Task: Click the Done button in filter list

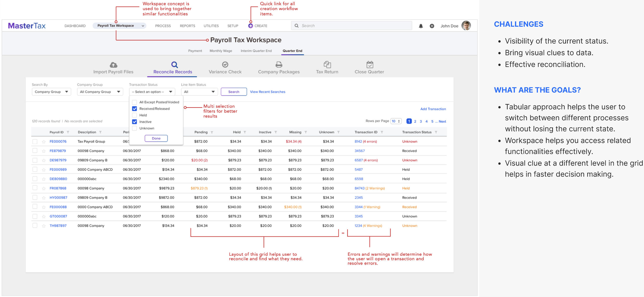Action: [156, 138]
